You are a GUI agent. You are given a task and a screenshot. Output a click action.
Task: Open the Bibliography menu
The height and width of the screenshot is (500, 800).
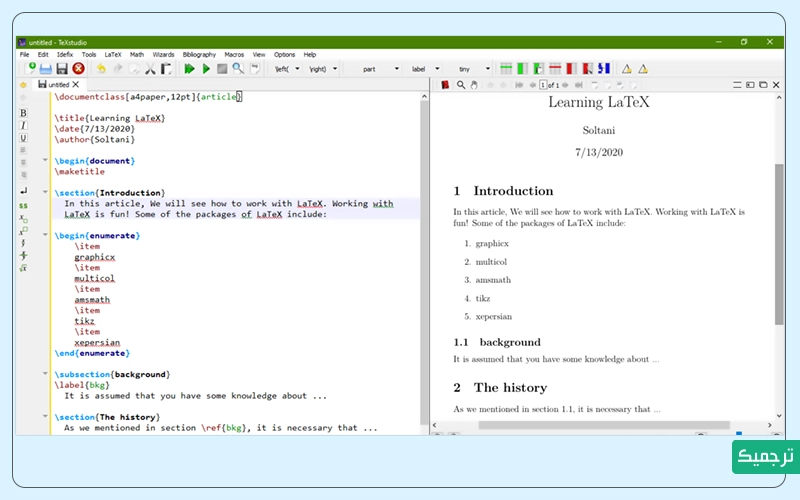199,54
